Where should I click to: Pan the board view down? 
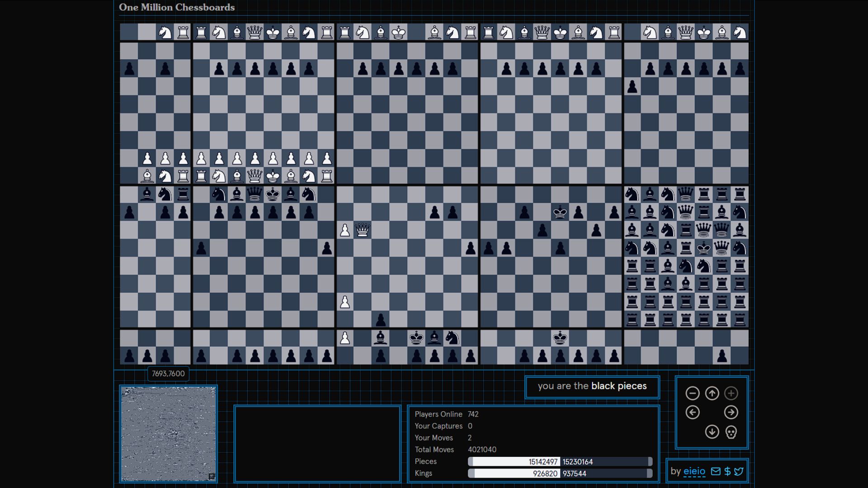point(712,432)
